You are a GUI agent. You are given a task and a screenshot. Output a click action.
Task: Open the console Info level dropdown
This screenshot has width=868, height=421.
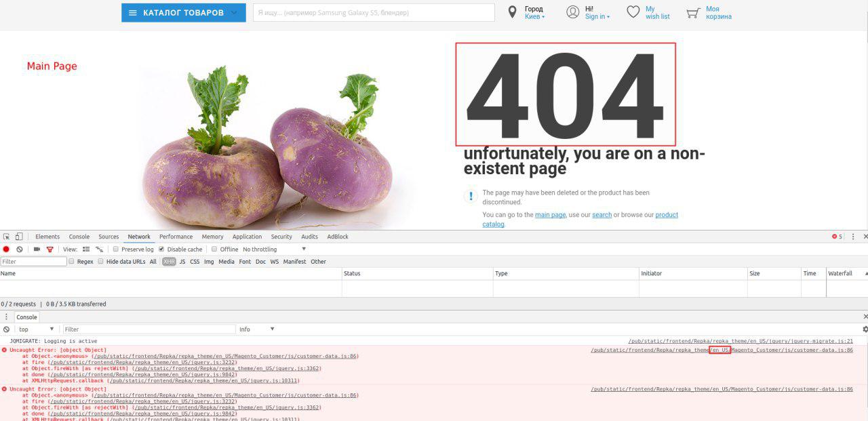click(x=256, y=329)
